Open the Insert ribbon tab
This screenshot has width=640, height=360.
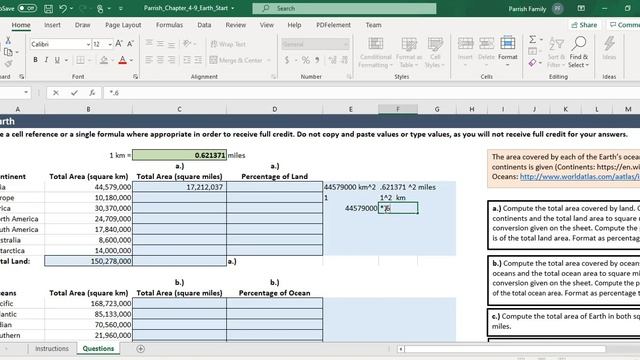tap(52, 25)
